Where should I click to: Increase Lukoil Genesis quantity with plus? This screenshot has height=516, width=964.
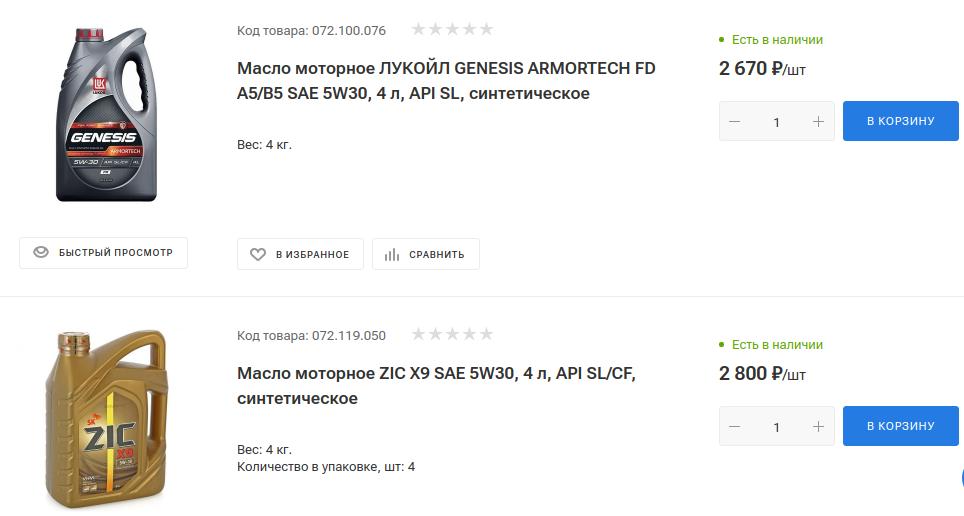point(819,122)
